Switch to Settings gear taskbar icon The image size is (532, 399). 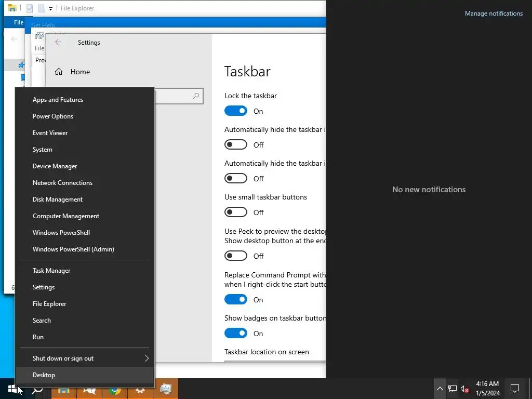140,390
